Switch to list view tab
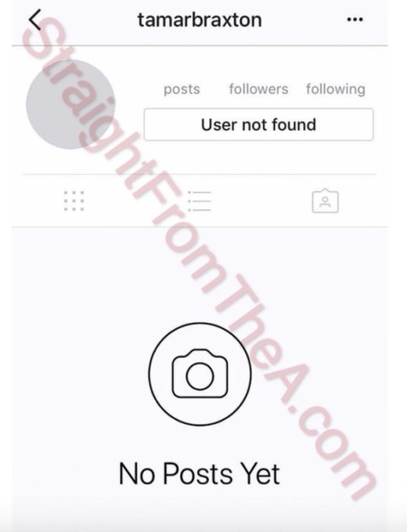This screenshot has height=532, width=407. click(x=200, y=201)
